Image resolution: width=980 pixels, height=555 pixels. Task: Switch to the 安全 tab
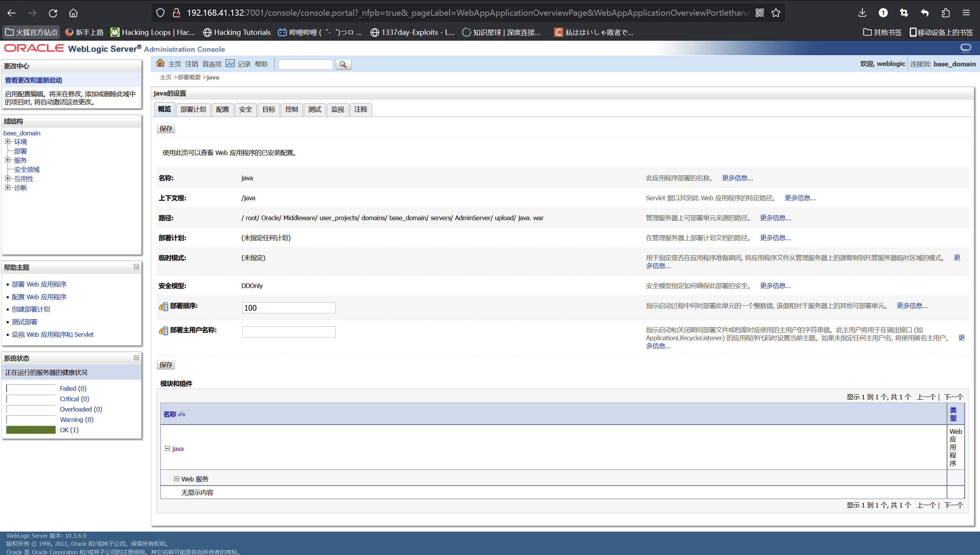[x=246, y=110]
